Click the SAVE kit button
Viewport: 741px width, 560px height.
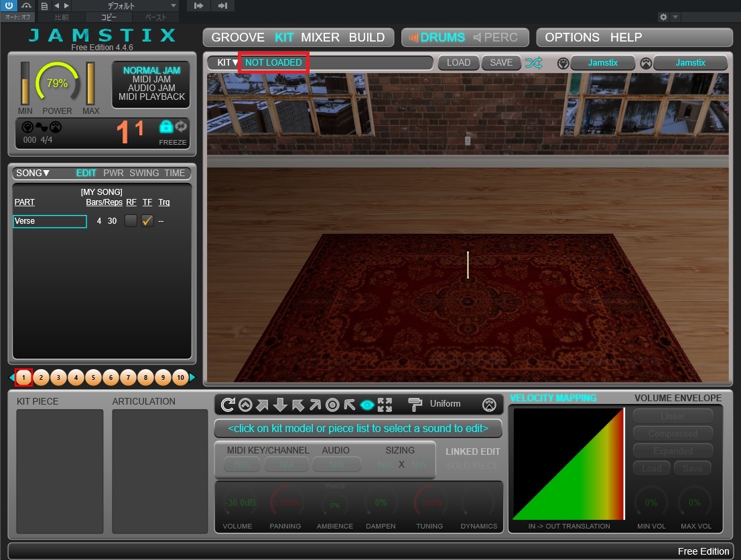click(x=500, y=63)
